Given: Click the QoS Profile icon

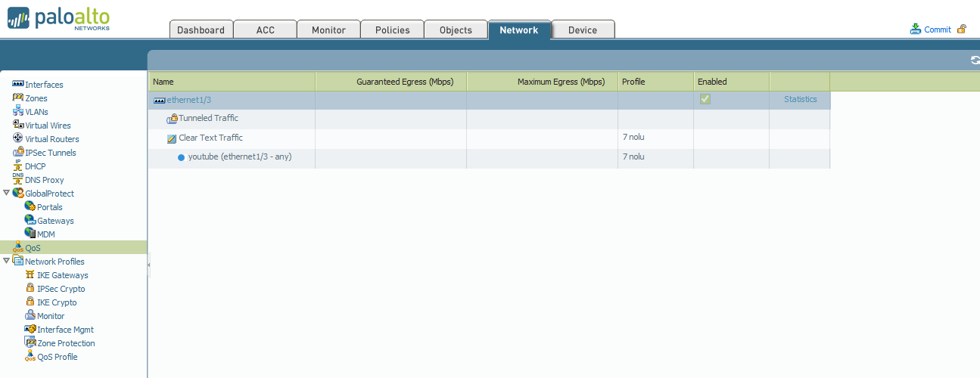Looking at the screenshot, I should click(30, 357).
